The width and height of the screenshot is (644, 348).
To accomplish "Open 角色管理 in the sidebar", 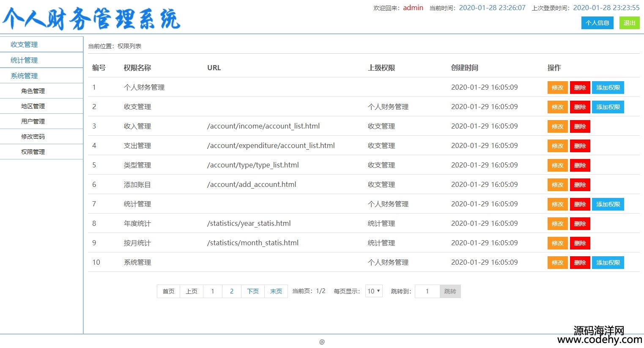I will point(33,91).
